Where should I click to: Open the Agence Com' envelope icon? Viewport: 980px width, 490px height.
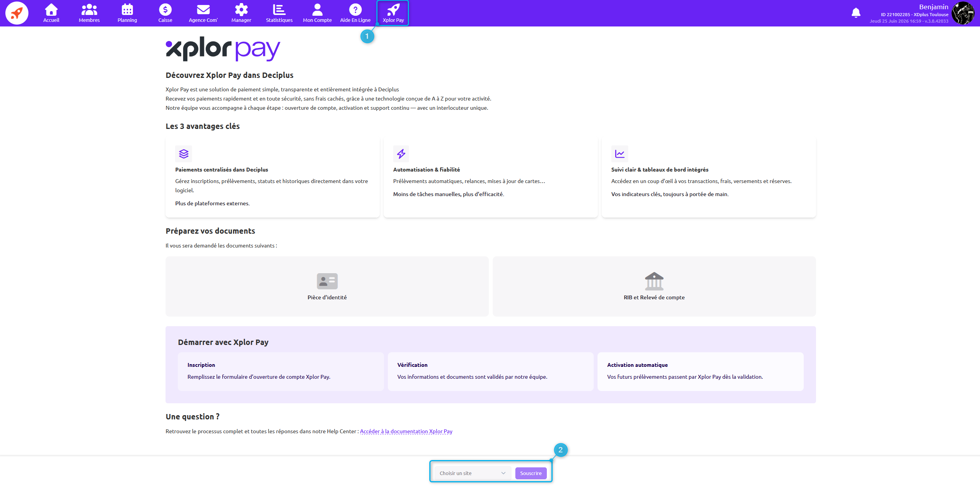(203, 9)
